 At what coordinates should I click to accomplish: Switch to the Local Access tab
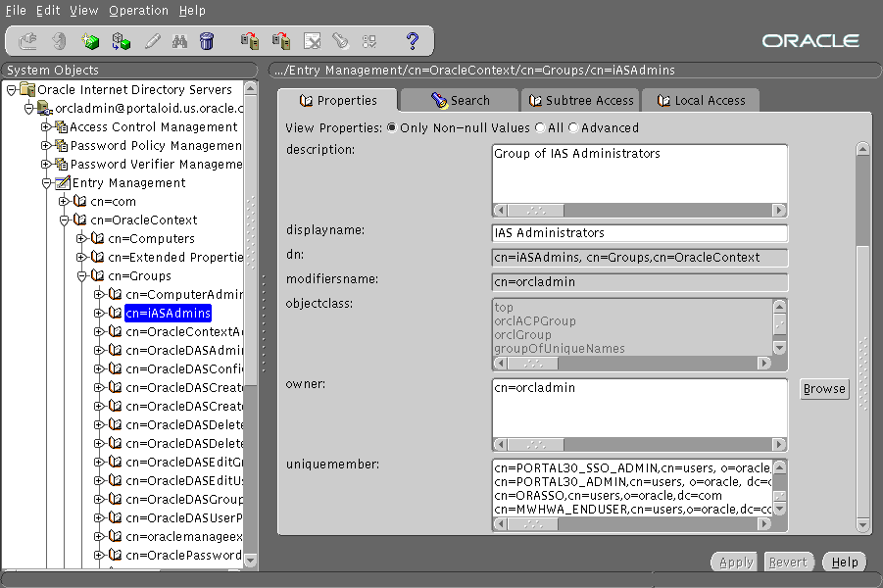coord(701,100)
